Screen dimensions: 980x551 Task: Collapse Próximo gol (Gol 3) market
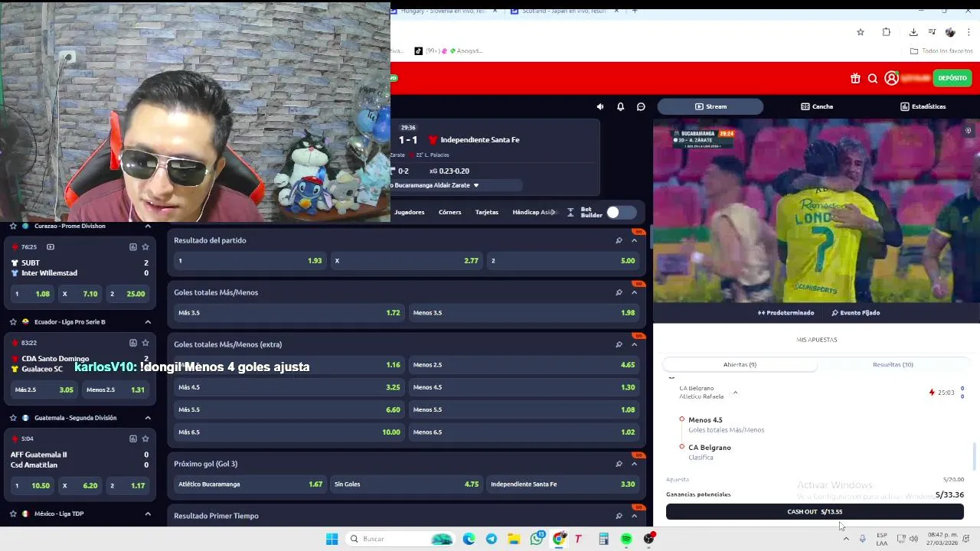634,464
